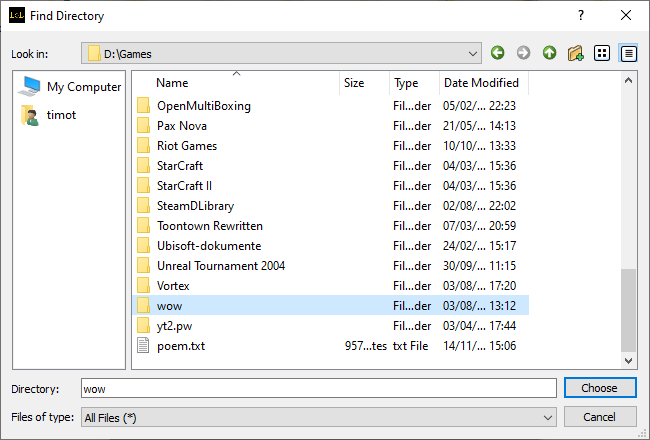Click date 30/09/... 11:15 of Unreal Tournament
650x440 pixels.
click(479, 266)
